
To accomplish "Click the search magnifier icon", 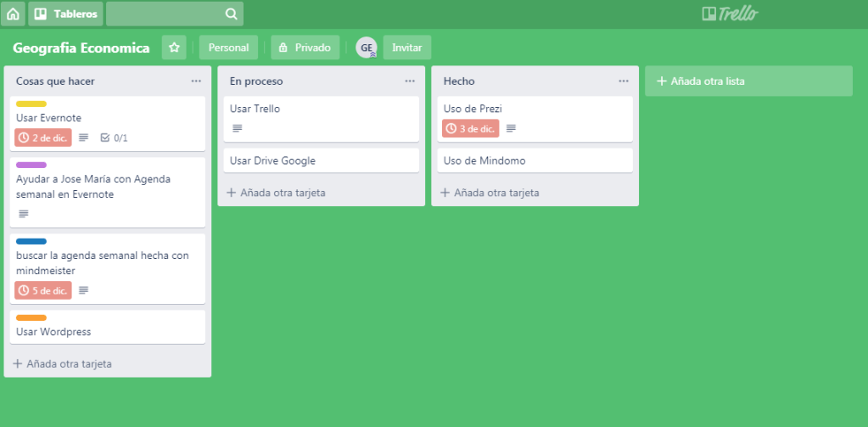I will tap(231, 14).
